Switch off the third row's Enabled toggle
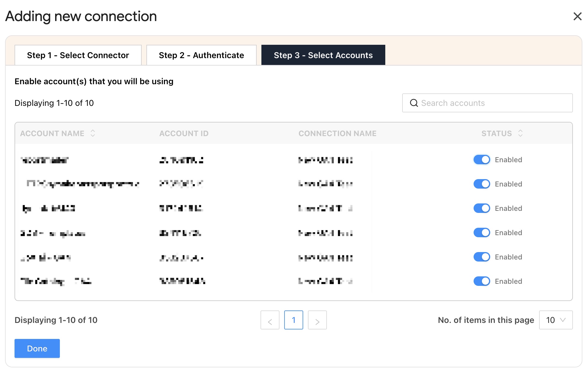The width and height of the screenshot is (588, 376). point(482,208)
